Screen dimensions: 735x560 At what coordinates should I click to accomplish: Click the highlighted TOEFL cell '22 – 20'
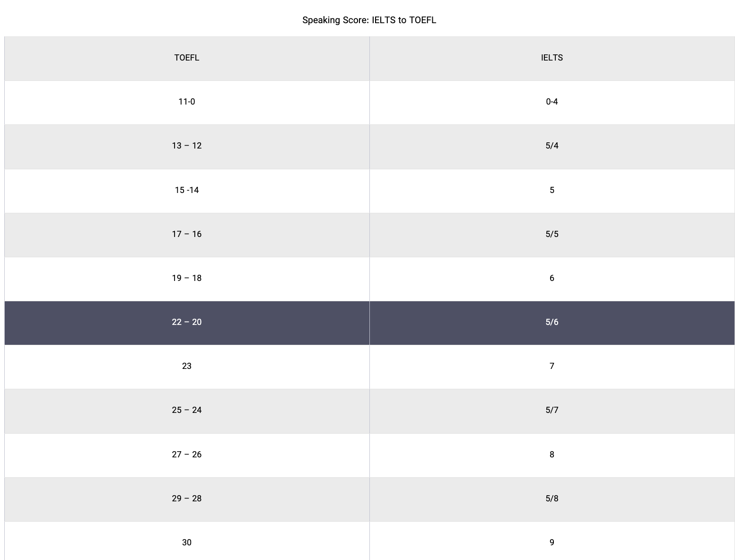click(x=187, y=322)
